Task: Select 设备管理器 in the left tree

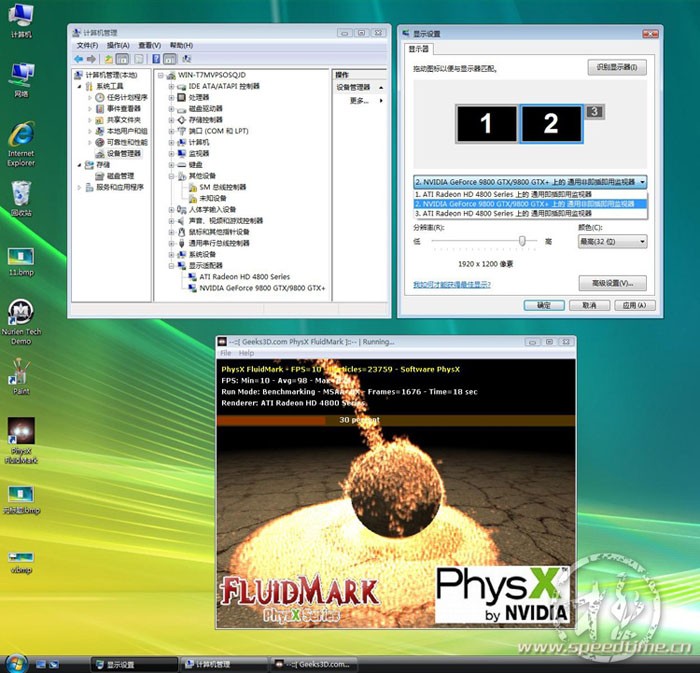Action: point(118,154)
